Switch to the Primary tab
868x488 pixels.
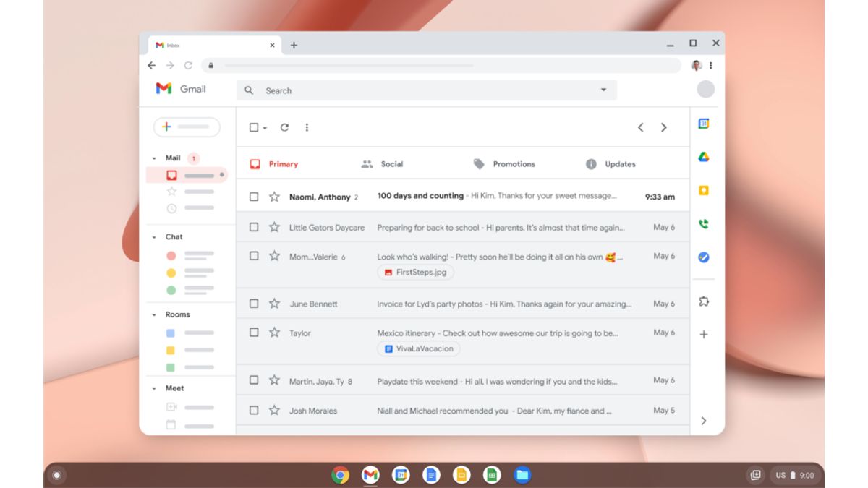click(274, 164)
